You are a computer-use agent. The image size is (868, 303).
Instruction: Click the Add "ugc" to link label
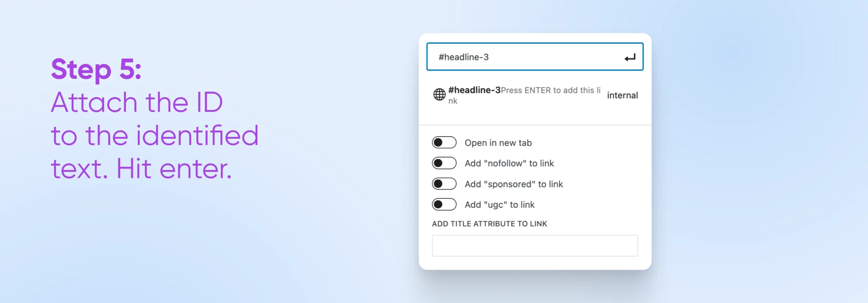coord(499,205)
